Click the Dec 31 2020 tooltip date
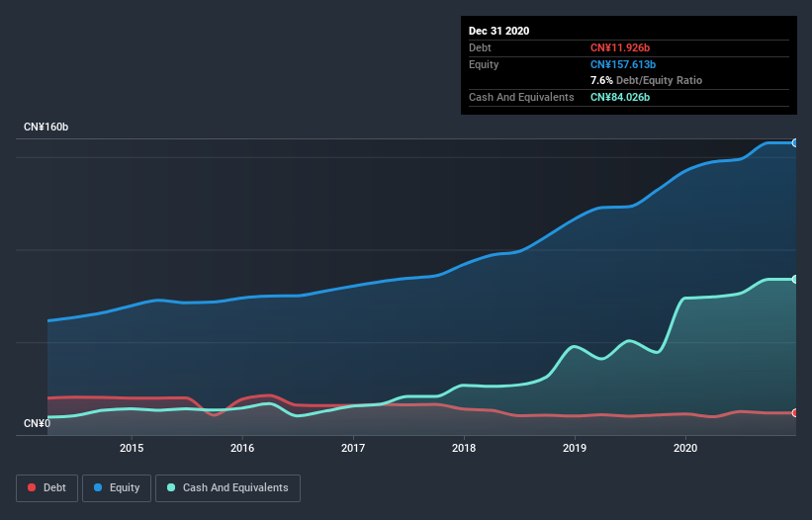The width and height of the screenshot is (812, 520). tap(498, 31)
